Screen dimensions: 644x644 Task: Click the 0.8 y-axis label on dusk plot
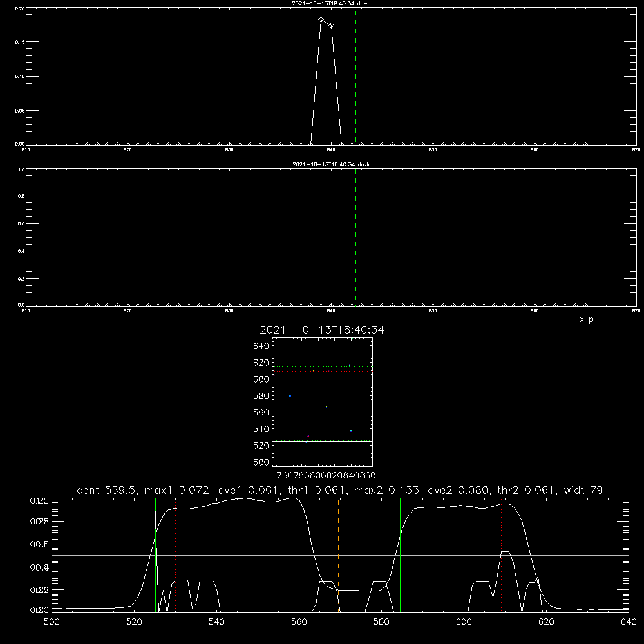click(x=21, y=196)
